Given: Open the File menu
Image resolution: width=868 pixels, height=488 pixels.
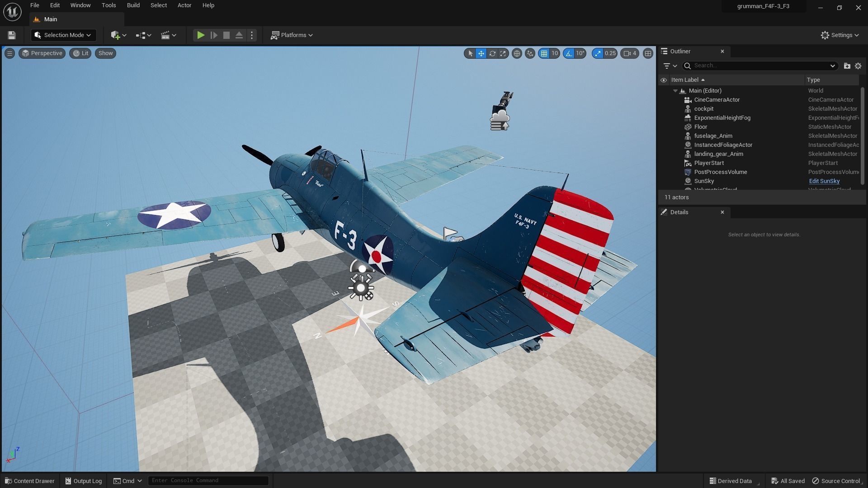Looking at the screenshot, I should pos(34,5).
